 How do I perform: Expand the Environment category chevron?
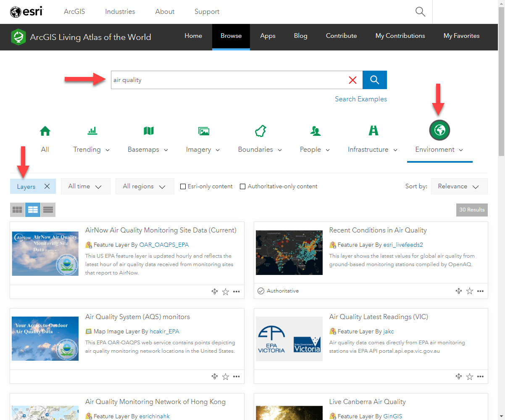coord(461,150)
